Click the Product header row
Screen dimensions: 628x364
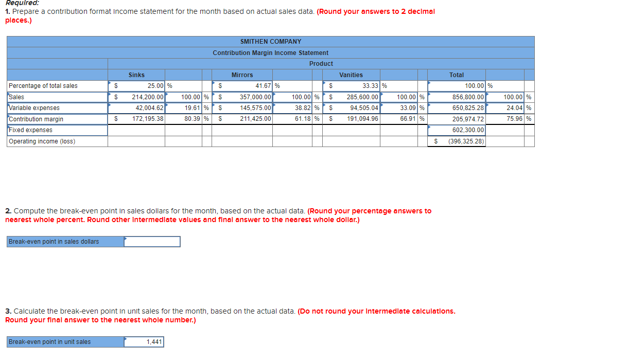click(x=321, y=63)
